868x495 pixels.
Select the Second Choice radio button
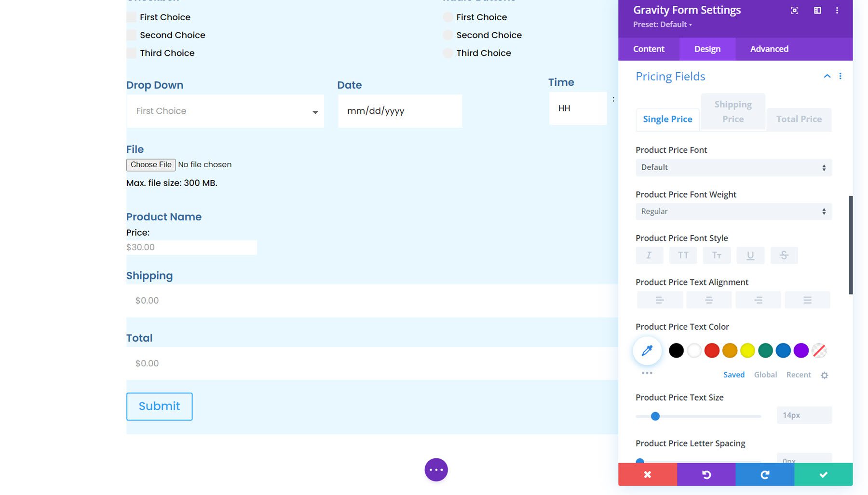(448, 35)
